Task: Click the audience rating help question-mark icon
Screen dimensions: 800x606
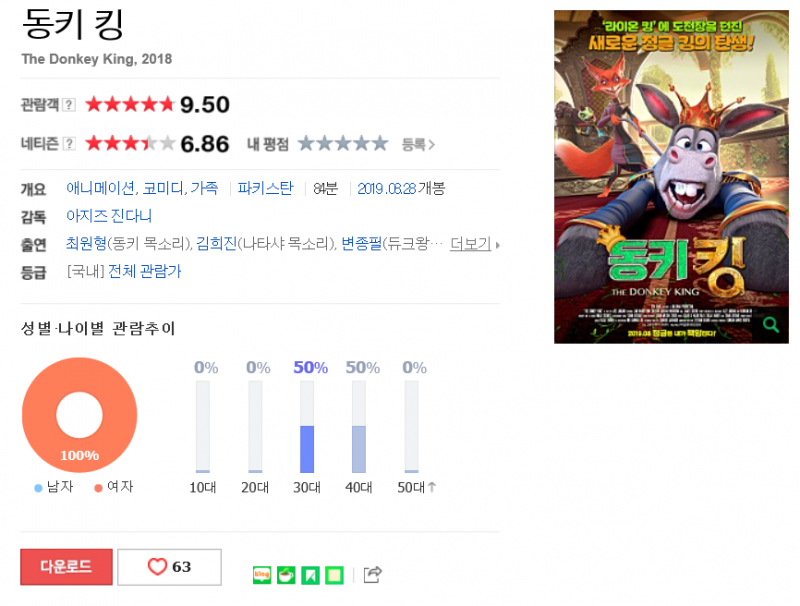Action: 69,105
